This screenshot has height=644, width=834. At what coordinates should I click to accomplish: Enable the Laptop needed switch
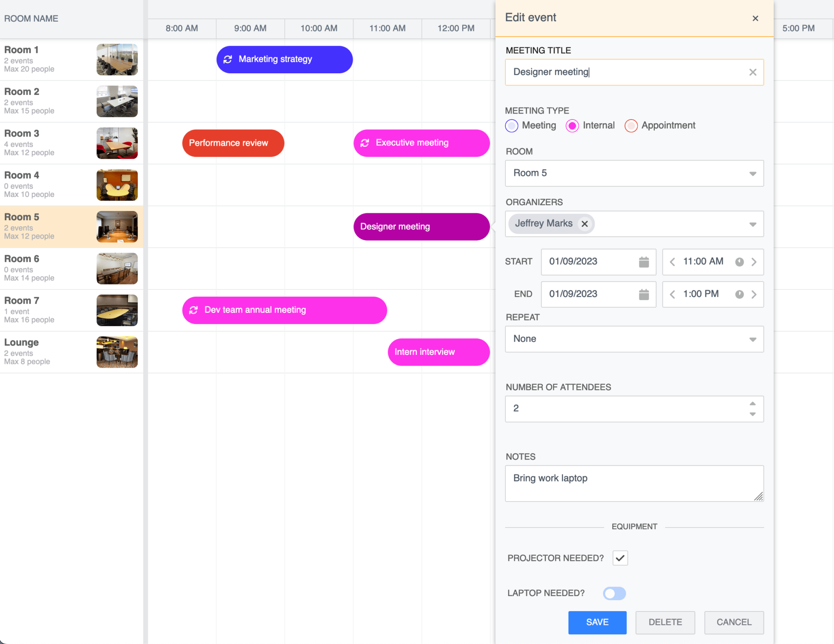pos(615,593)
